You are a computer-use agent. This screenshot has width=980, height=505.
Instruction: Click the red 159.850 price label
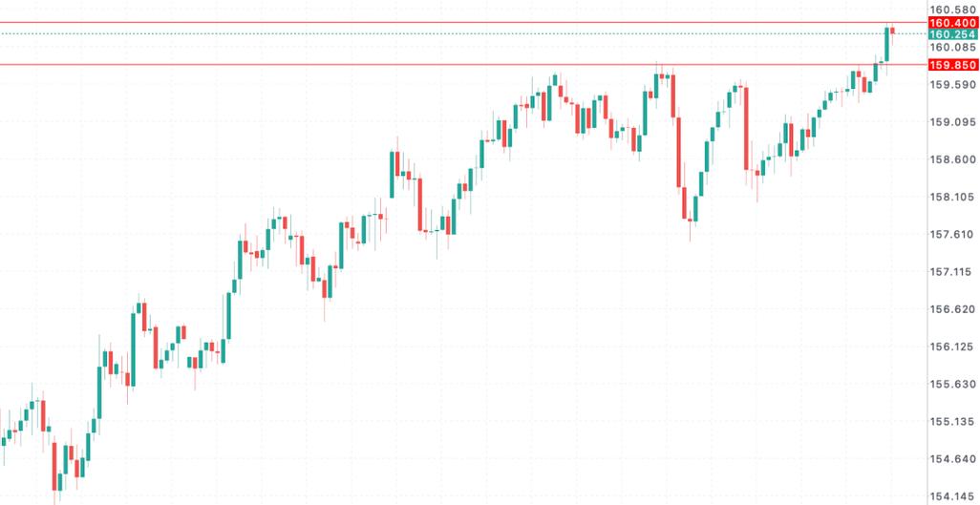point(952,65)
